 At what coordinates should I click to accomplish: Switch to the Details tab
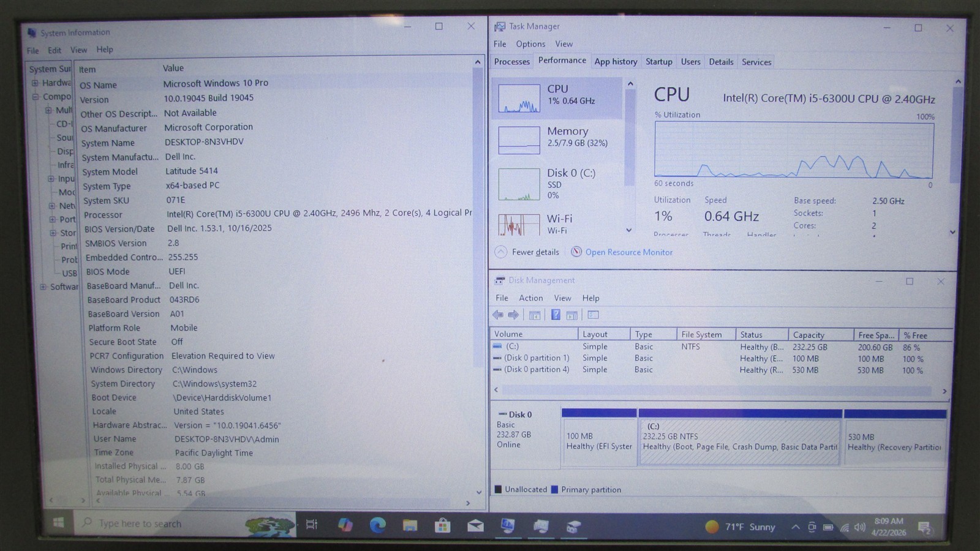click(x=721, y=62)
